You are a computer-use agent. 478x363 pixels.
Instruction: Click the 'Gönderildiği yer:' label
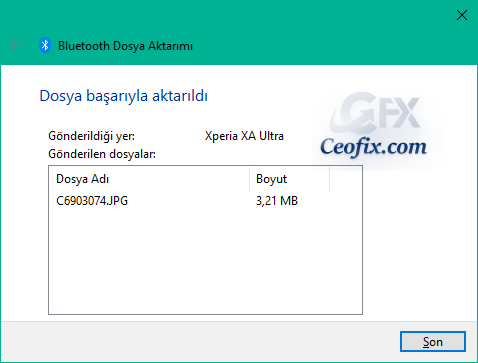tap(92, 136)
